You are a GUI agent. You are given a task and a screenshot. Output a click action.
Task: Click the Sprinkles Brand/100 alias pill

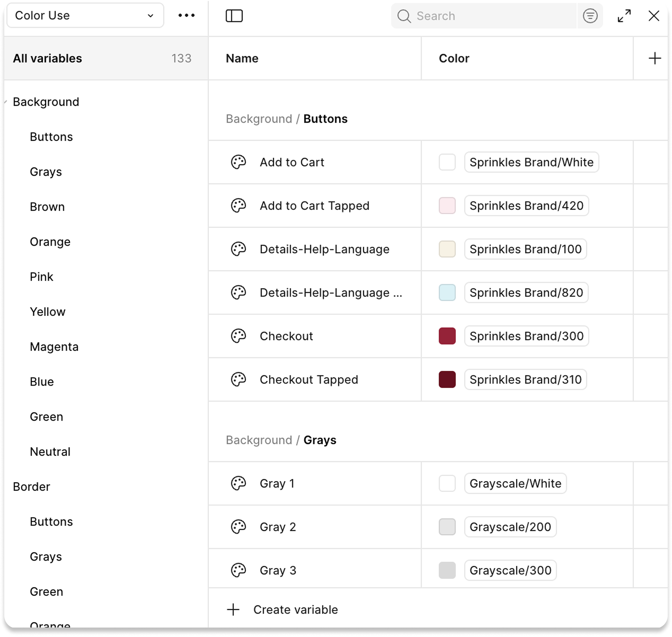pos(525,249)
